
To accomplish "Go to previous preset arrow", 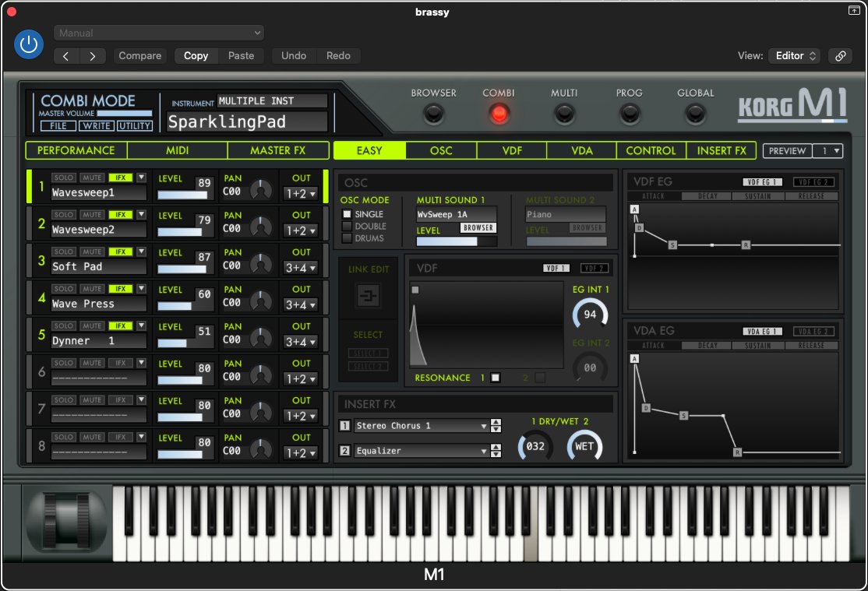I will pos(66,56).
